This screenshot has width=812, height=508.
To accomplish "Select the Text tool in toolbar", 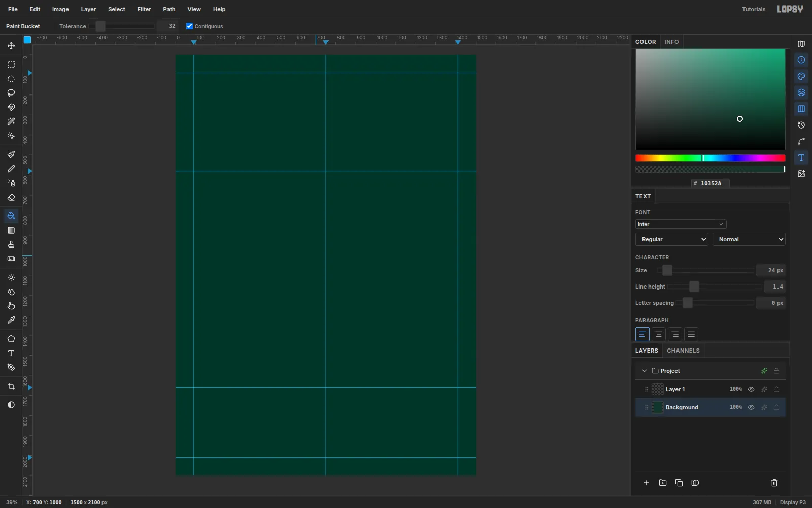I will coord(11,353).
